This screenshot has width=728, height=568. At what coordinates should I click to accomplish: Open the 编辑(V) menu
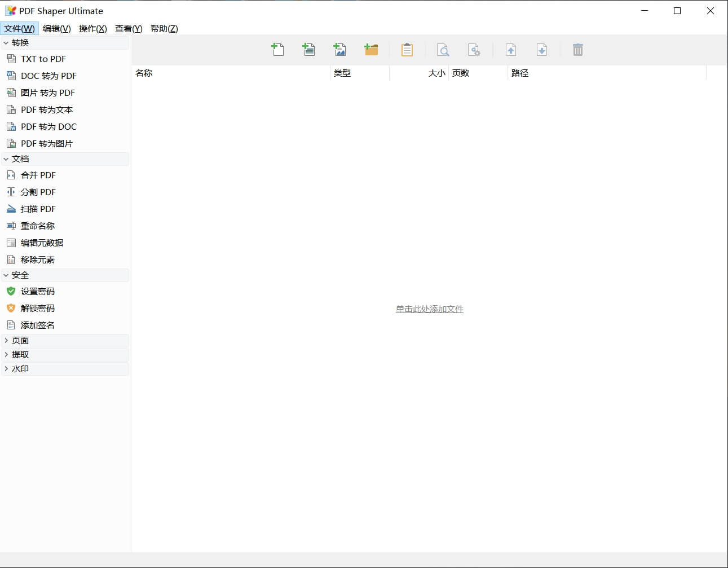point(56,29)
